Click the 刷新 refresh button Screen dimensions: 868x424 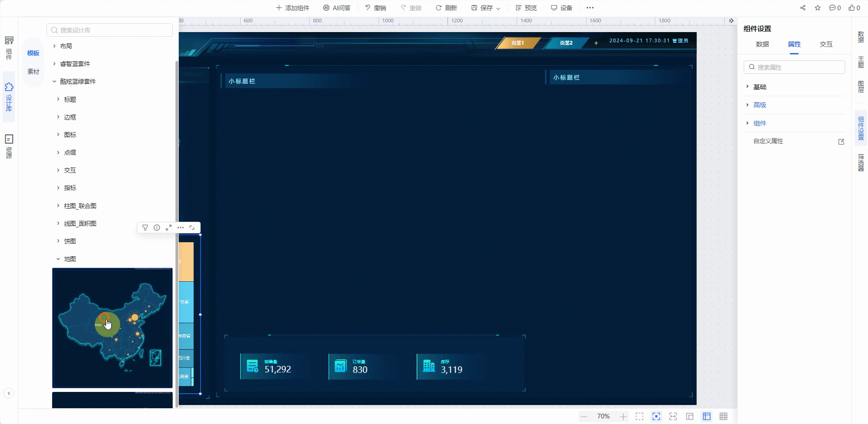(x=446, y=8)
